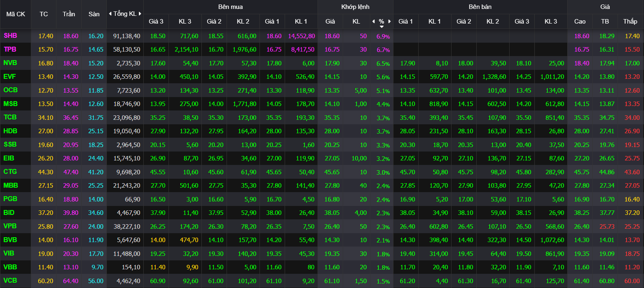Image resolution: width=644 pixels, height=288 pixels.
Task: Click NVB percent change 6.5%
Action: point(383,64)
